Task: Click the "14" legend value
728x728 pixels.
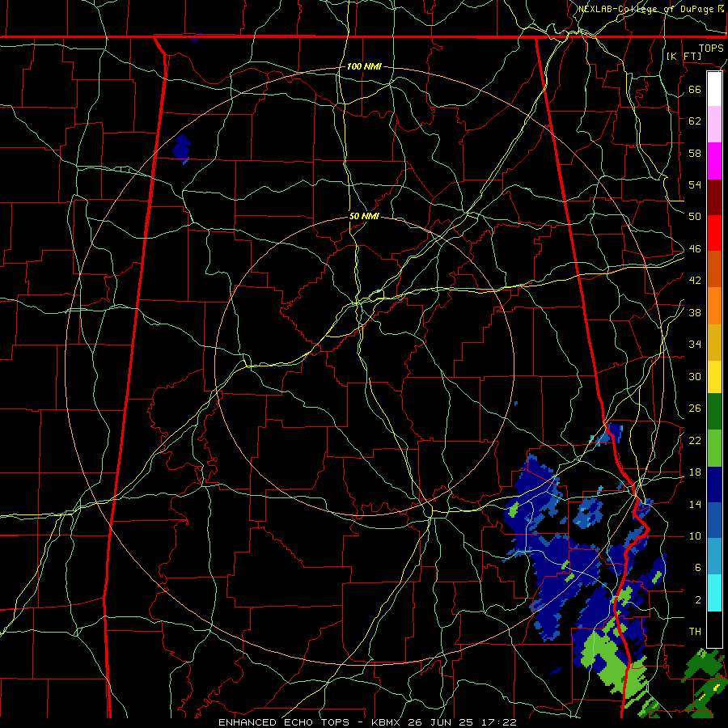Action: tap(695, 504)
